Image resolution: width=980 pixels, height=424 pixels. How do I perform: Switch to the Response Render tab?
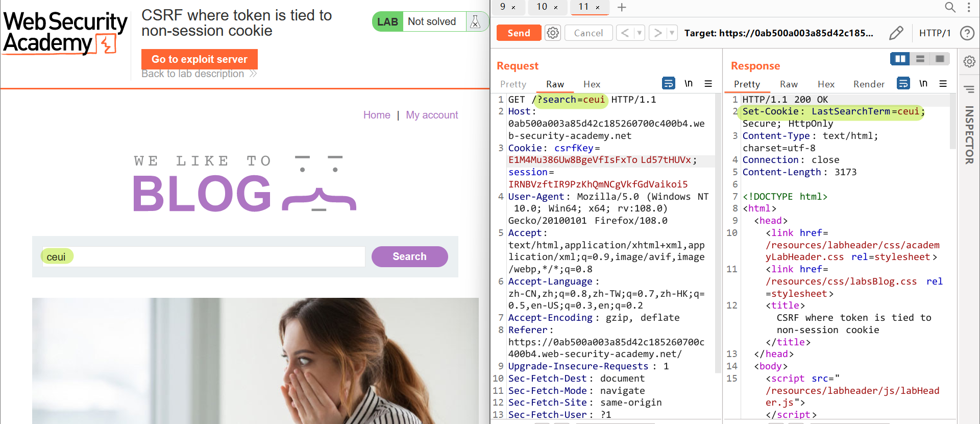869,84
